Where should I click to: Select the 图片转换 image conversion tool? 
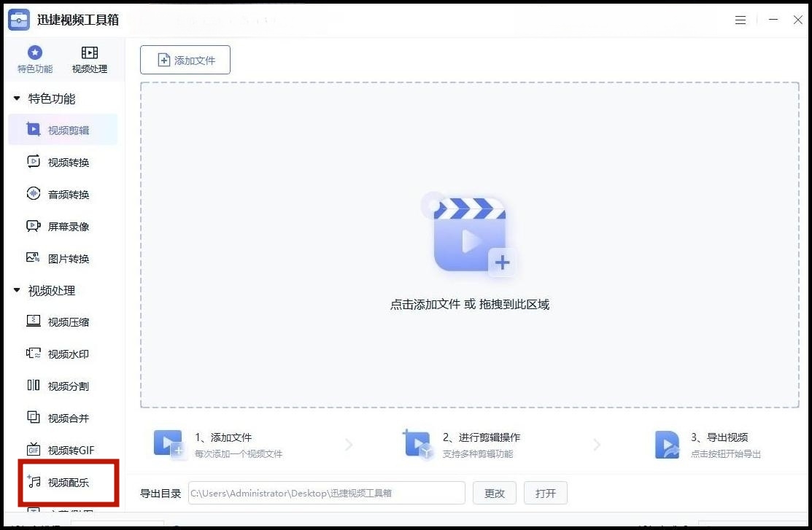(62, 258)
